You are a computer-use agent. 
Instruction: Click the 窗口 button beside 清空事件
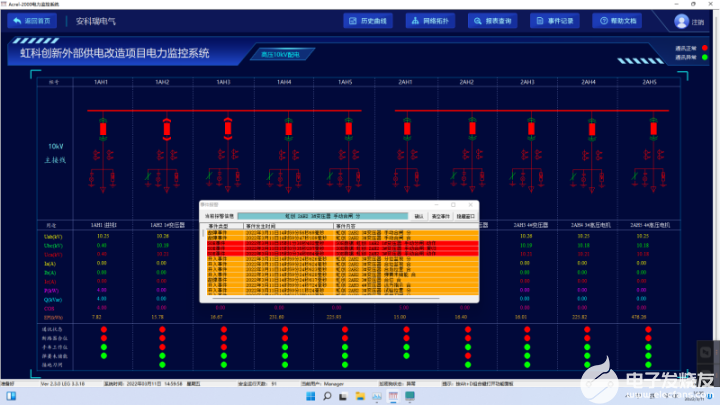coord(465,216)
